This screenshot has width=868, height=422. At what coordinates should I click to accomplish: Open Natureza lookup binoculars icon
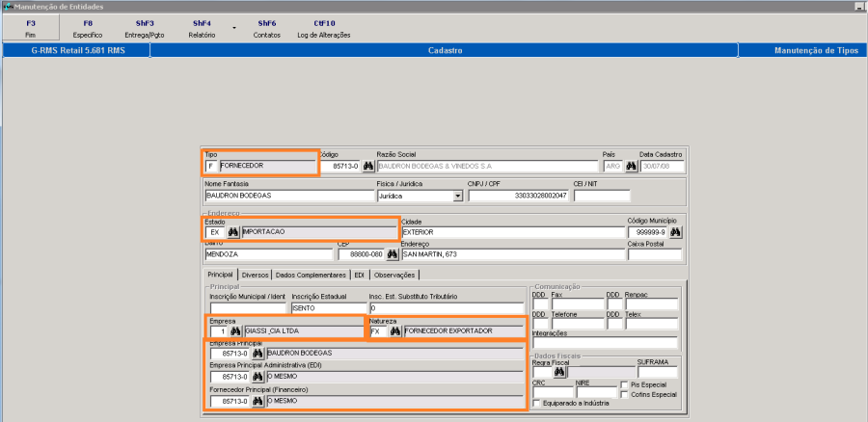(x=395, y=331)
